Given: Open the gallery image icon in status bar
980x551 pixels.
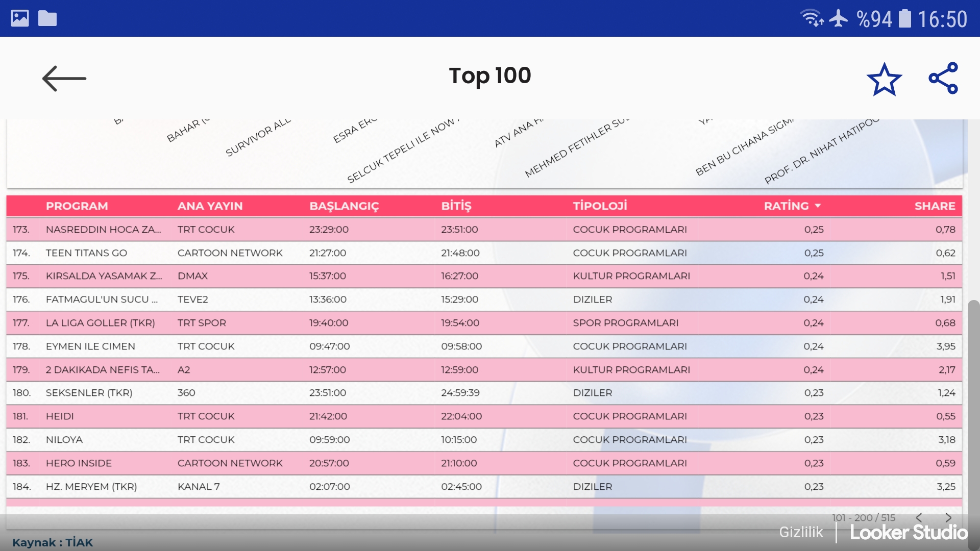Looking at the screenshot, I should pyautogui.click(x=20, y=18).
